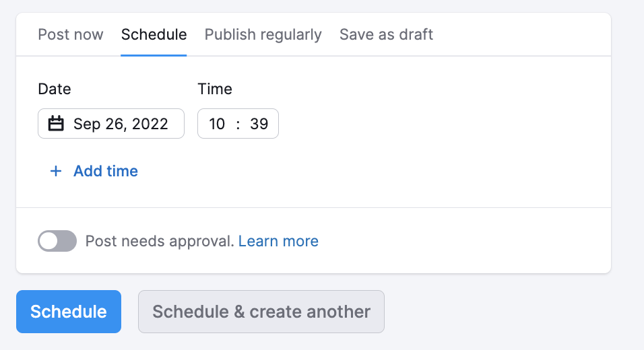Viewport: 644px width, 350px height.
Task: Click the blue Schedule button
Action: pos(69,312)
